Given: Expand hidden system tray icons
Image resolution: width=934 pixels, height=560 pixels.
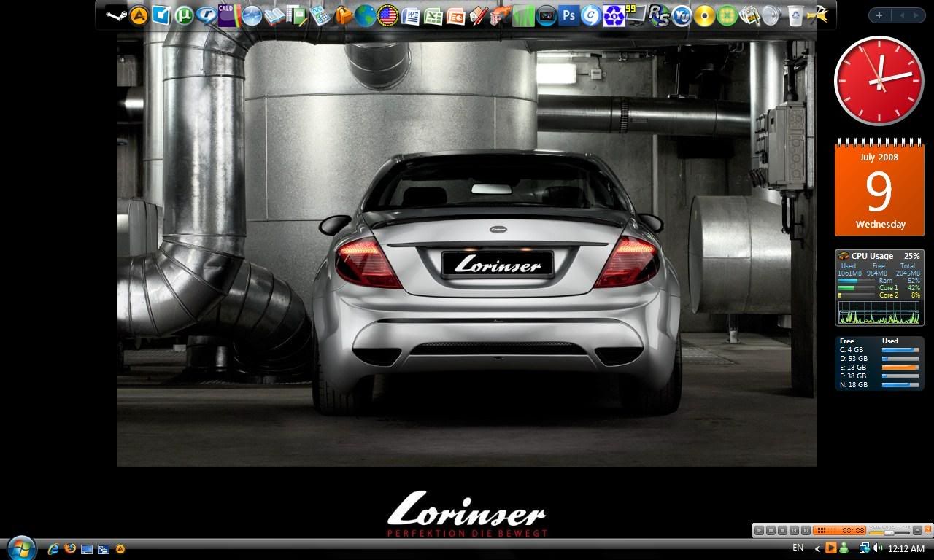Looking at the screenshot, I should [x=817, y=548].
